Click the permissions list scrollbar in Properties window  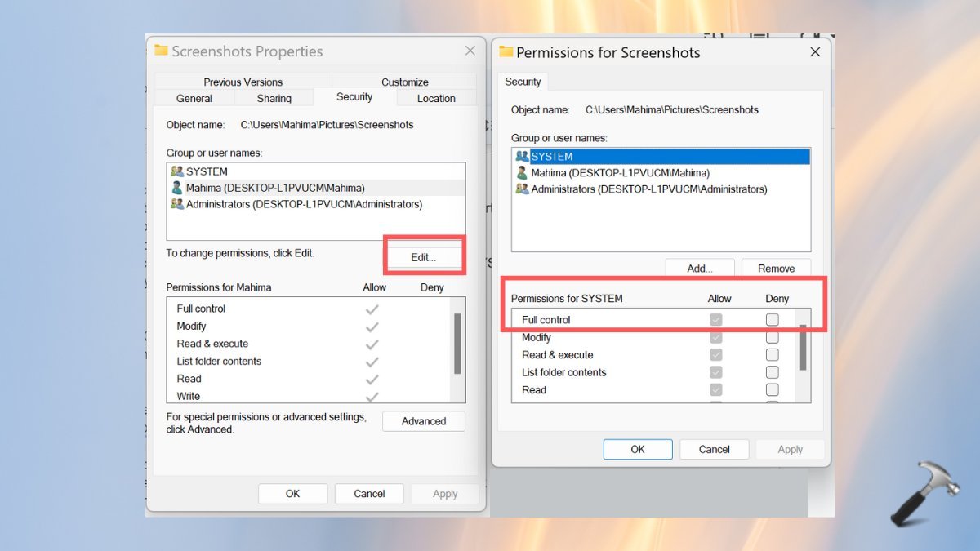tap(458, 343)
